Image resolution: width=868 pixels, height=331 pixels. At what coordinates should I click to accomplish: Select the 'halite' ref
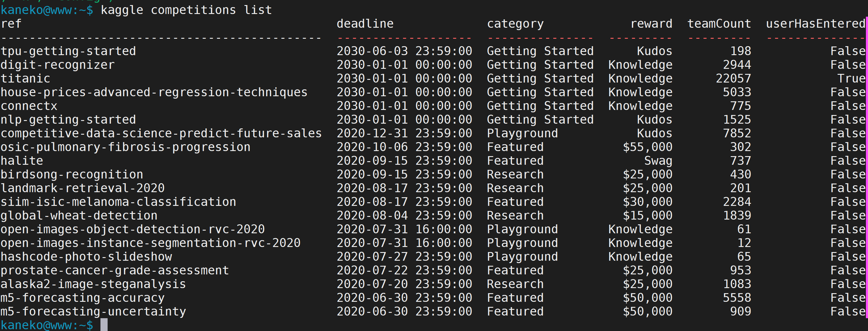coord(22,161)
